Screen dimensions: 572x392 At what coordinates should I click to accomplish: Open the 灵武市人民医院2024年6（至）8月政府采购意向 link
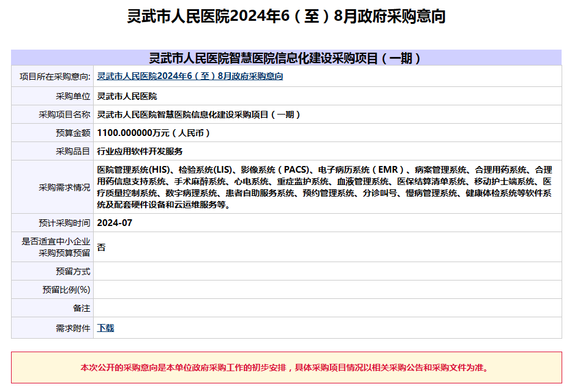(x=190, y=77)
